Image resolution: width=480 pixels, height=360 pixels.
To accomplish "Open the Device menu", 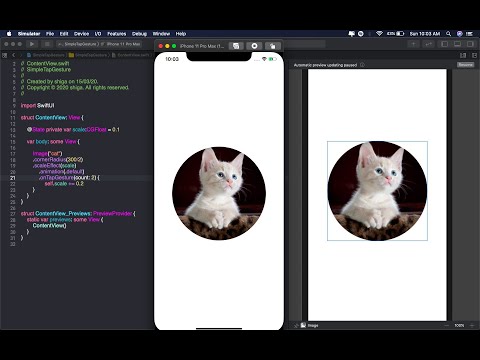I will pyautogui.click(x=81, y=34).
